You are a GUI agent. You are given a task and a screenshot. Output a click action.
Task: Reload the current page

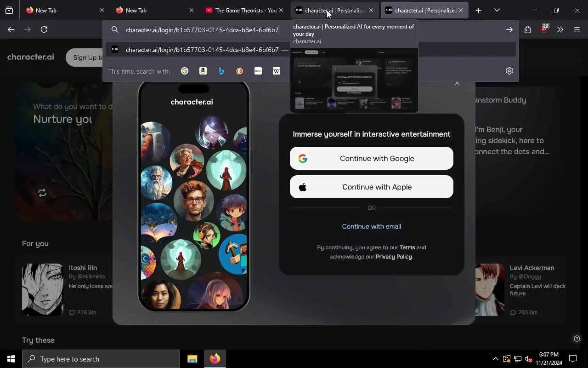click(x=44, y=29)
